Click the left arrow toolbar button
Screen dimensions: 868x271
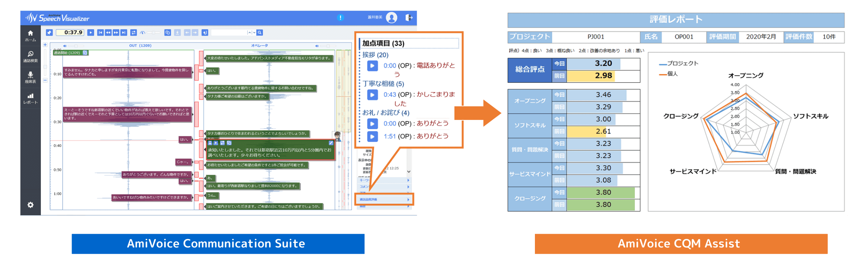coord(187,33)
